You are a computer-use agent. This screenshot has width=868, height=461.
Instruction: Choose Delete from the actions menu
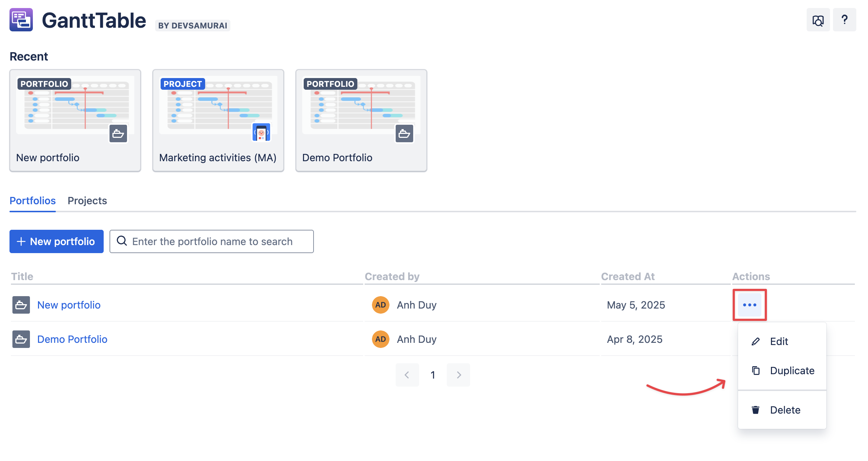coord(785,410)
